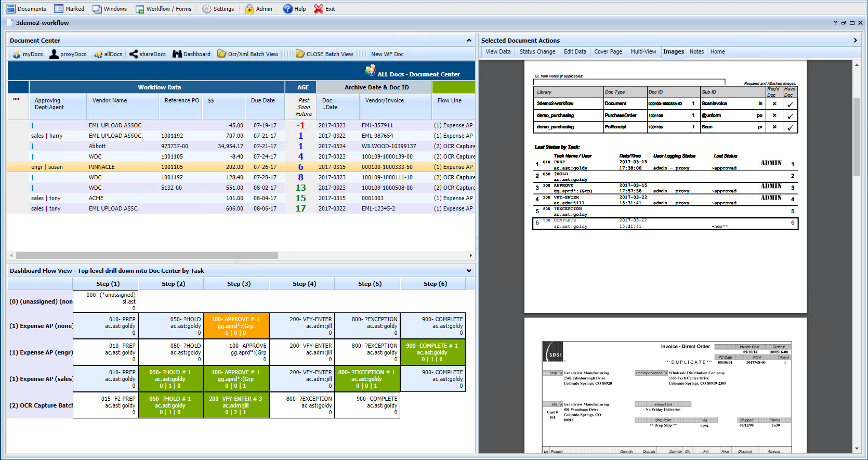Screen dimensions: 868x460
Task: Open the Cover Page tab
Action: pos(608,51)
